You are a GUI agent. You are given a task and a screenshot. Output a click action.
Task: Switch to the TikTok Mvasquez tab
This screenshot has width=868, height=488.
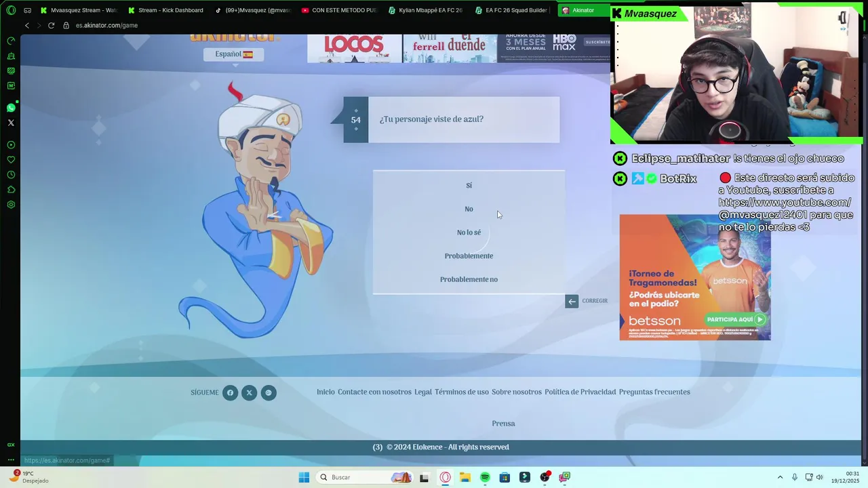pyautogui.click(x=253, y=10)
